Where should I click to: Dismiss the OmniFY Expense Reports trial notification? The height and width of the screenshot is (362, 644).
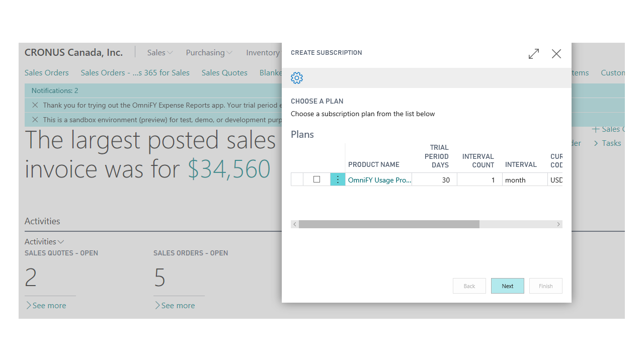click(x=35, y=105)
